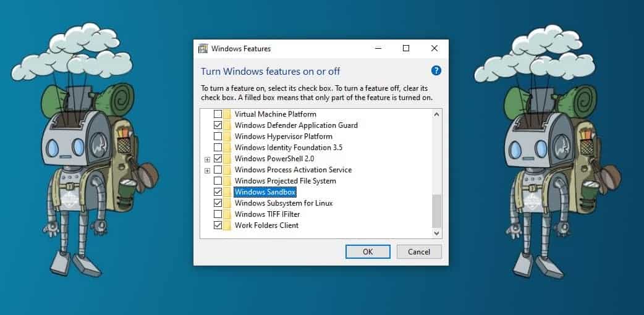Click the scrollbar down arrow

[436, 233]
